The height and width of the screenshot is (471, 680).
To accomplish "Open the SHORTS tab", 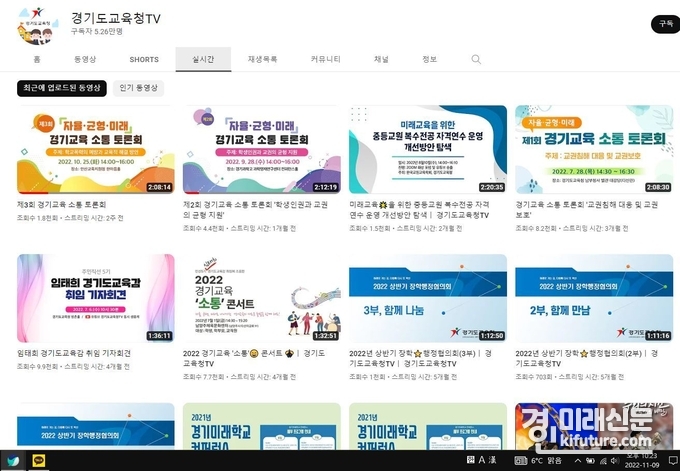I will (144, 59).
